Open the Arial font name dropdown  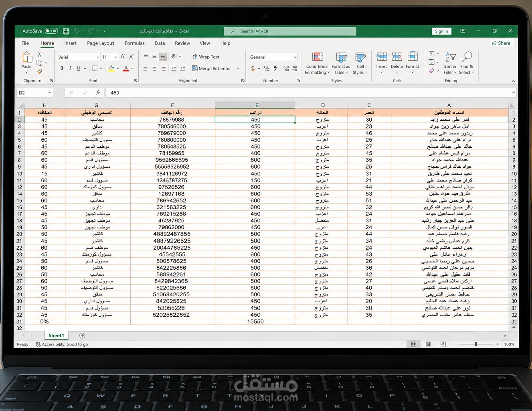click(97, 57)
